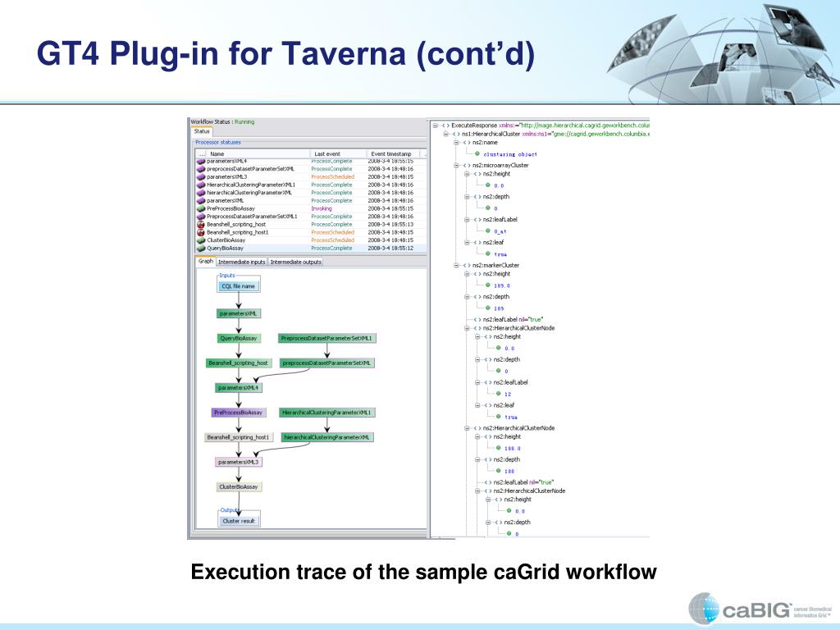Click the QueryBioAssay row icon in table
This screenshot has width=840, height=630.
(x=201, y=249)
